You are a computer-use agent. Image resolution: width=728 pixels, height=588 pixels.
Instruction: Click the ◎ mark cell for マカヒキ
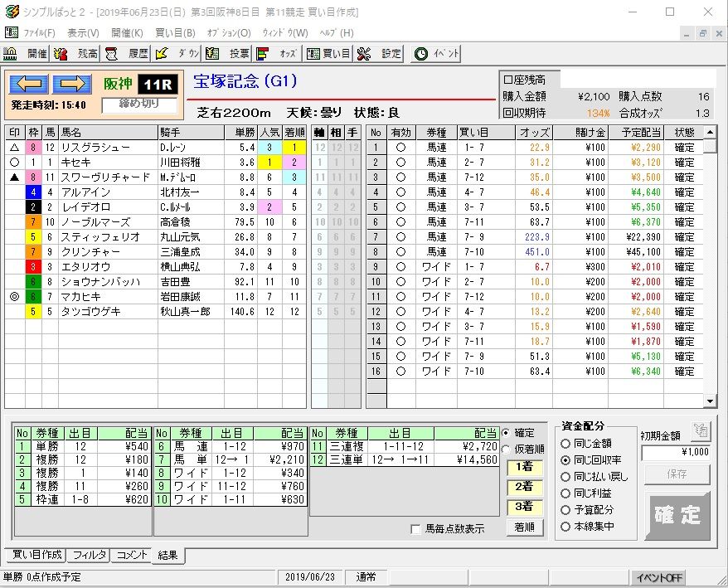[15, 296]
